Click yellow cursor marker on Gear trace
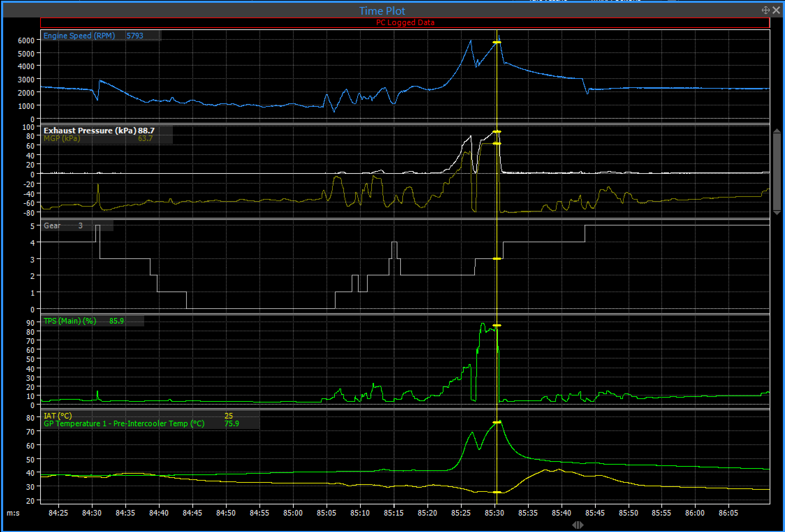 [x=497, y=259]
